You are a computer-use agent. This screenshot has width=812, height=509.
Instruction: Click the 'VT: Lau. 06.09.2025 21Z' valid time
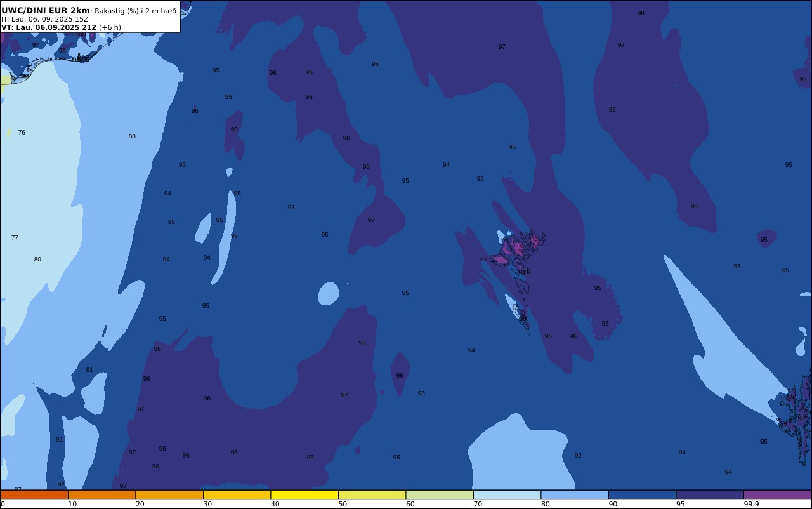(x=49, y=27)
